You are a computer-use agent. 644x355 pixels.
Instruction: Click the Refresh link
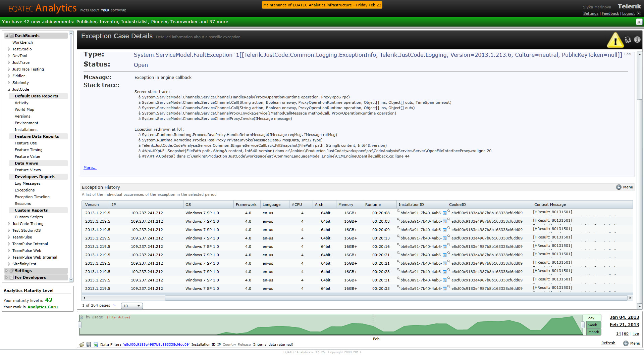tap(608, 343)
